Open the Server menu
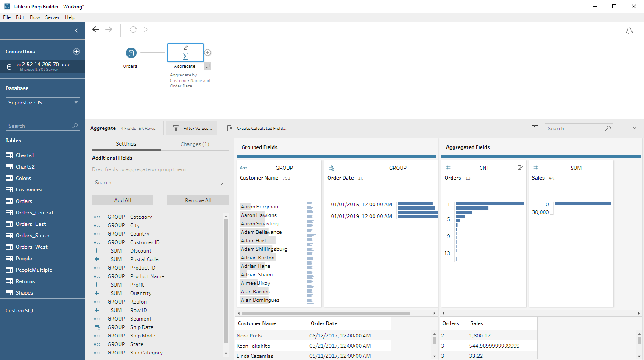 [x=52, y=17]
